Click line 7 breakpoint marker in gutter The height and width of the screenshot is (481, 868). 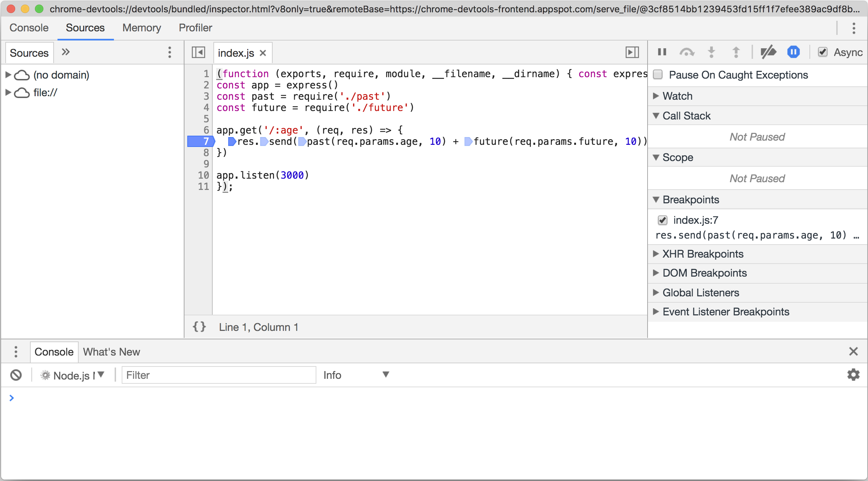click(x=201, y=141)
